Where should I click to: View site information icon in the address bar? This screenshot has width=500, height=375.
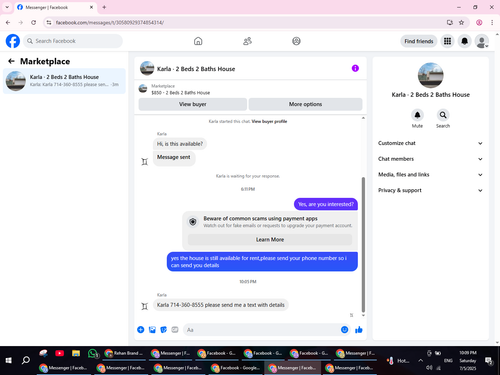(49, 22)
